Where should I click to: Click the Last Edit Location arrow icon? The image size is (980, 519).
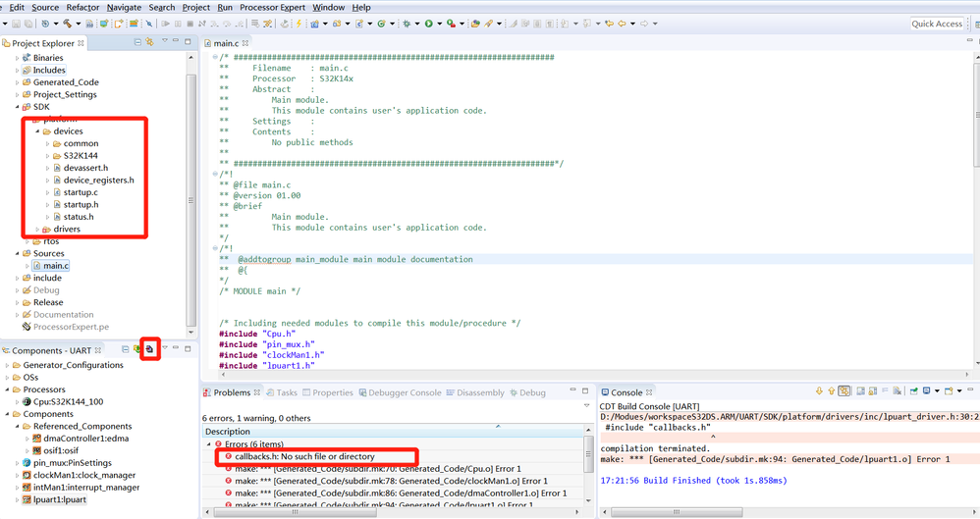click(610, 24)
